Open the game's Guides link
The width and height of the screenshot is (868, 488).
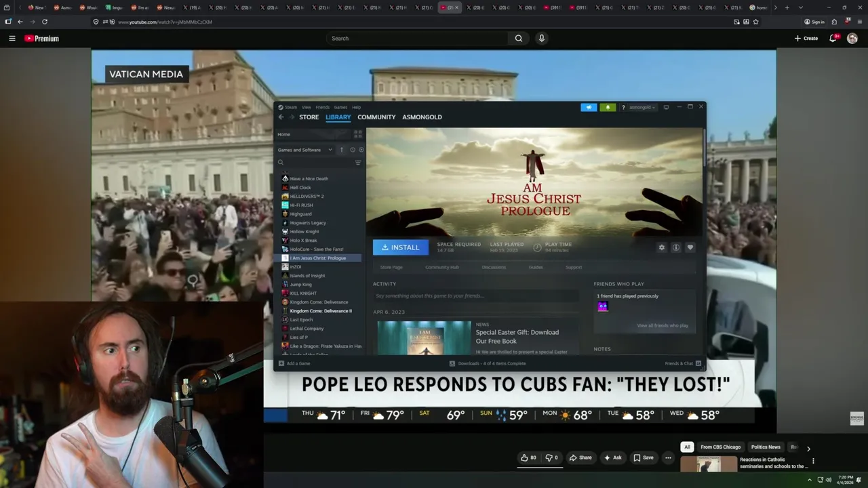536,267
